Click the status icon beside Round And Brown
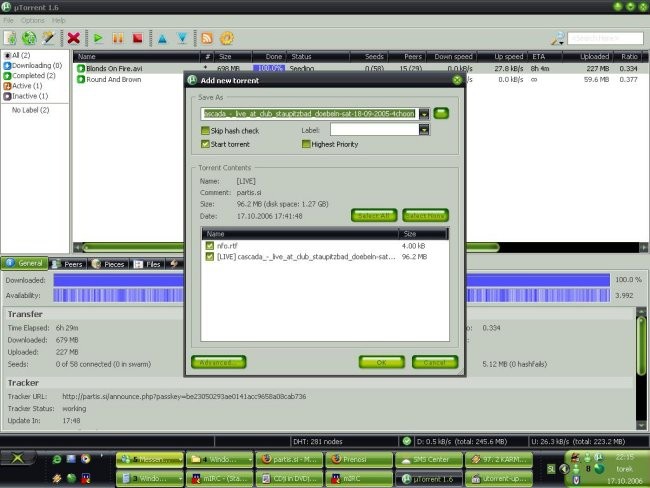Image resolution: width=650 pixels, height=488 pixels. point(81,79)
